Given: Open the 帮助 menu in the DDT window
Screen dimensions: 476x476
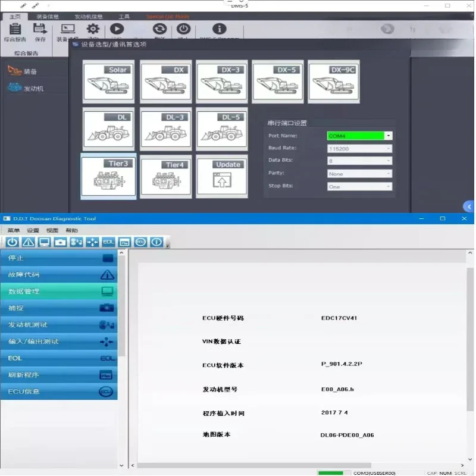Looking at the screenshot, I should coord(71,230).
